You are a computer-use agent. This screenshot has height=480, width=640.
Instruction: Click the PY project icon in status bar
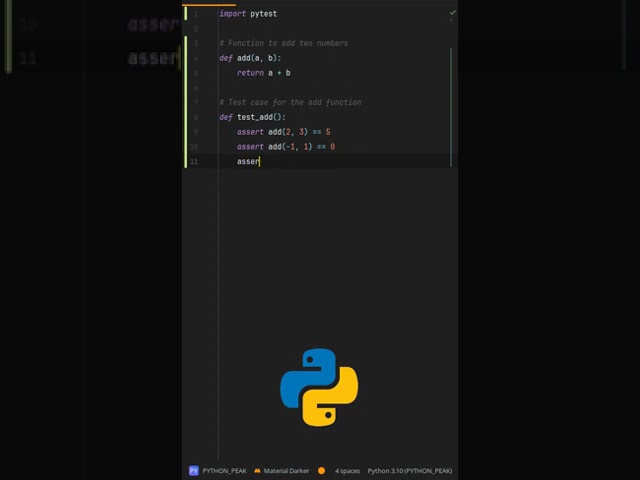(x=193, y=471)
